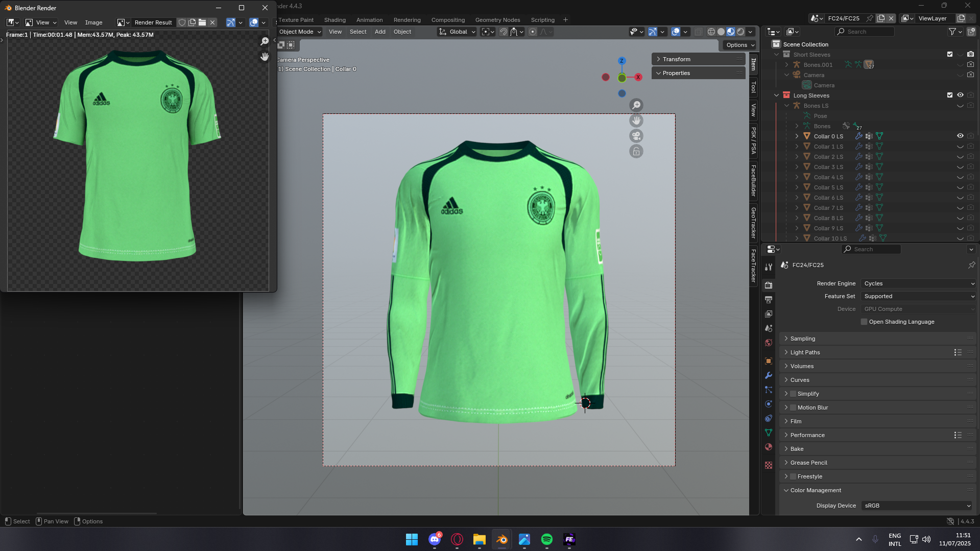
Task: Pin the FC24/FC25 properties context
Action: pyautogui.click(x=971, y=265)
